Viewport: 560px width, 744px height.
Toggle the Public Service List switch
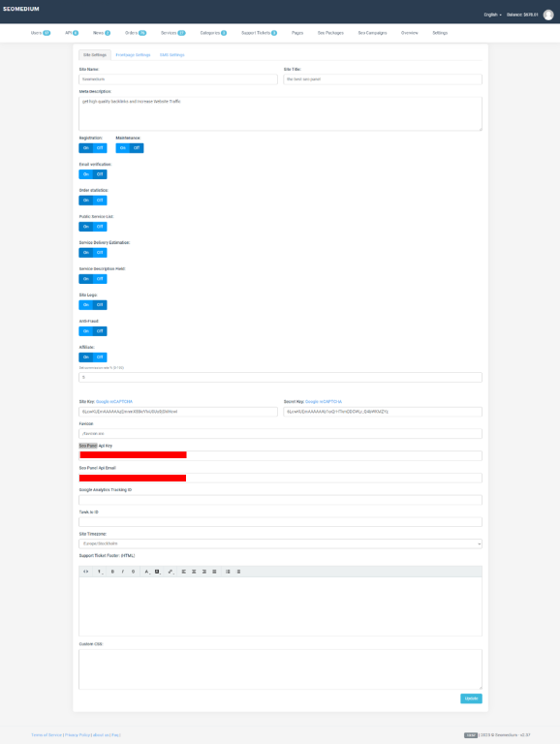tap(93, 227)
